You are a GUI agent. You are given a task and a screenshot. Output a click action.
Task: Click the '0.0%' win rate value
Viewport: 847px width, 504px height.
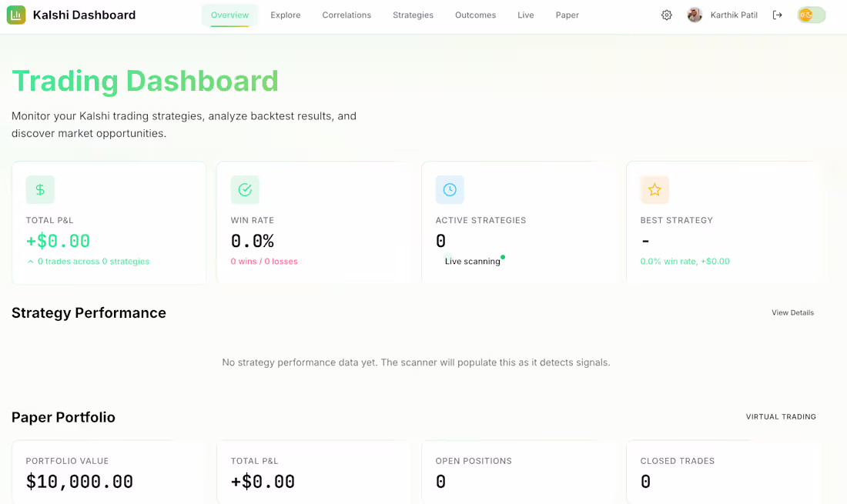coord(253,241)
